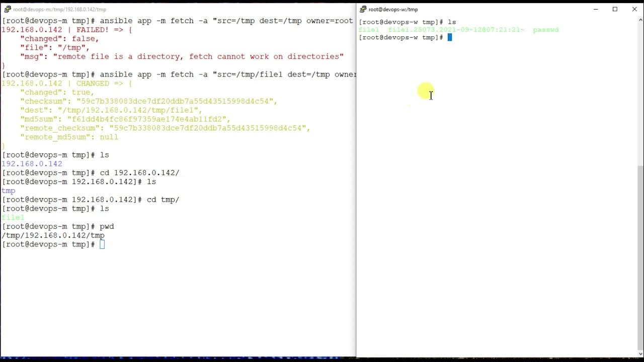Click the '"changed": false,' output line
644x362 pixels.
click(59, 39)
